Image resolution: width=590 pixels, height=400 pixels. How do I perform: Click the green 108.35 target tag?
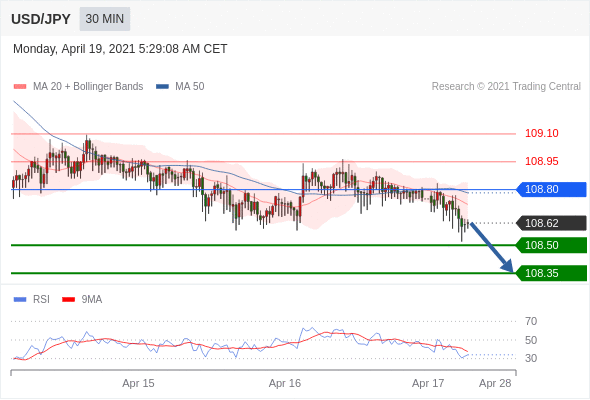click(551, 273)
